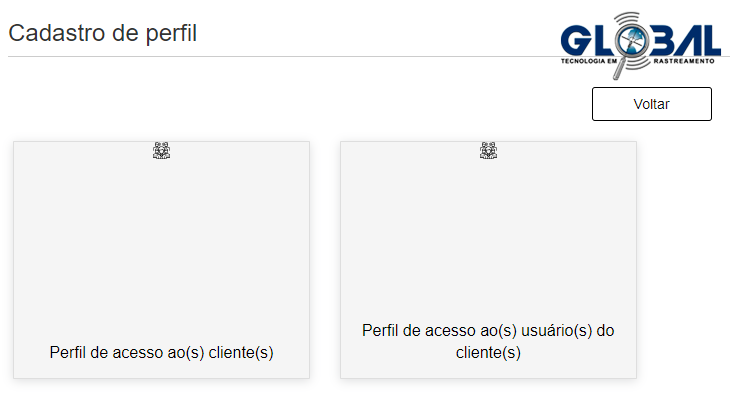The height and width of the screenshot is (411, 730).
Task: Click the people icon in the client access card
Action: pos(162,150)
